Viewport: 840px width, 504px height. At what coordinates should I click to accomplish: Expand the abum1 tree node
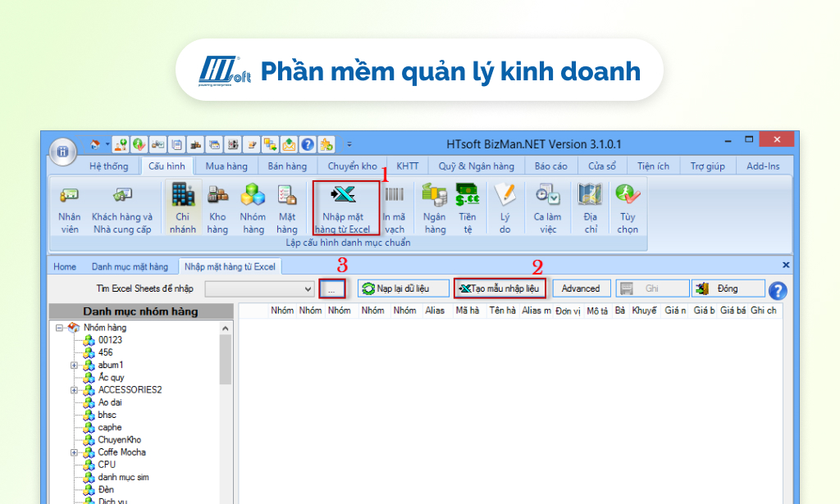(x=75, y=365)
